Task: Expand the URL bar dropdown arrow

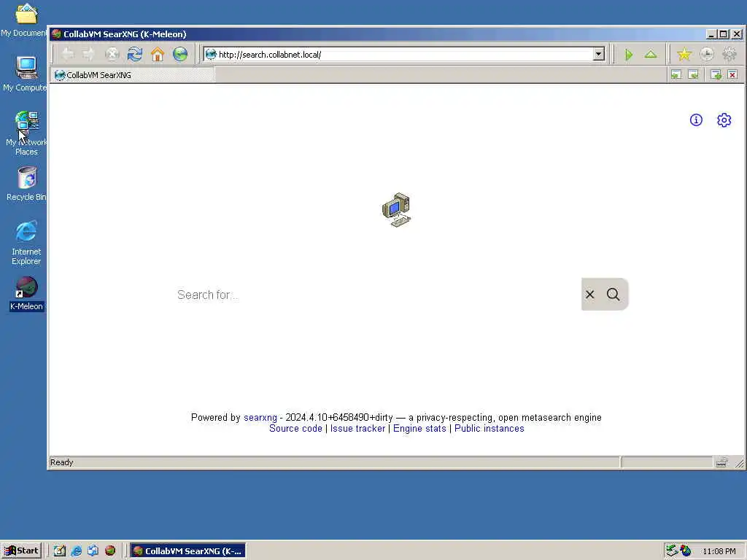Action: tap(599, 54)
